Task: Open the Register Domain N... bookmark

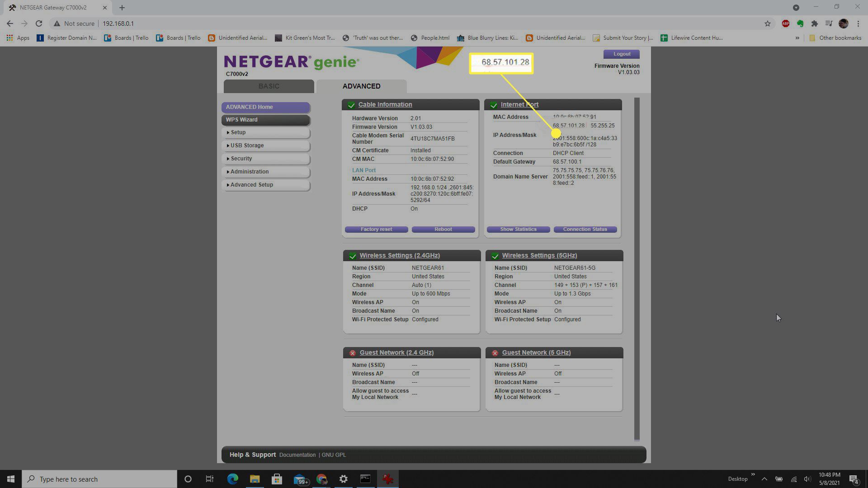Action: pos(66,38)
